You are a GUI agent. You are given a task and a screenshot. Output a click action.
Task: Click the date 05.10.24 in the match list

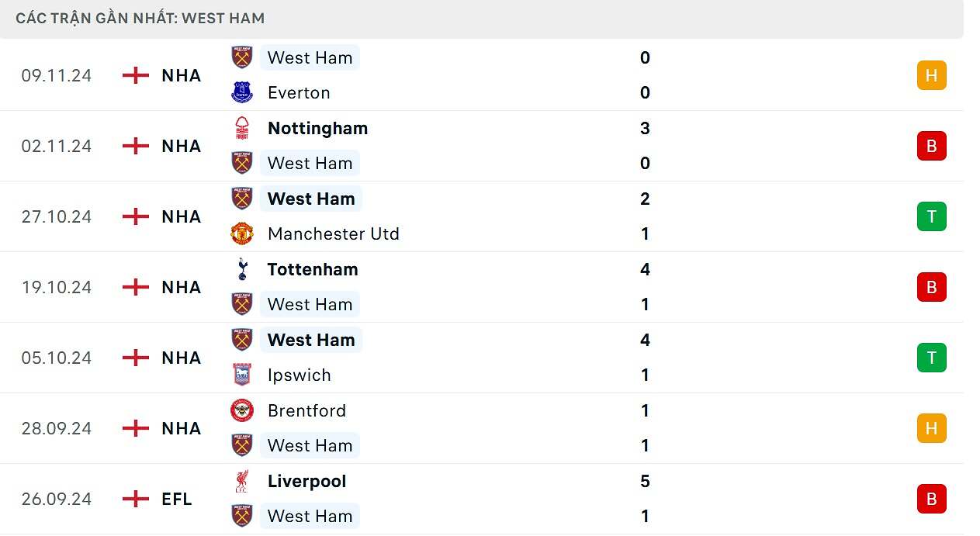56,358
